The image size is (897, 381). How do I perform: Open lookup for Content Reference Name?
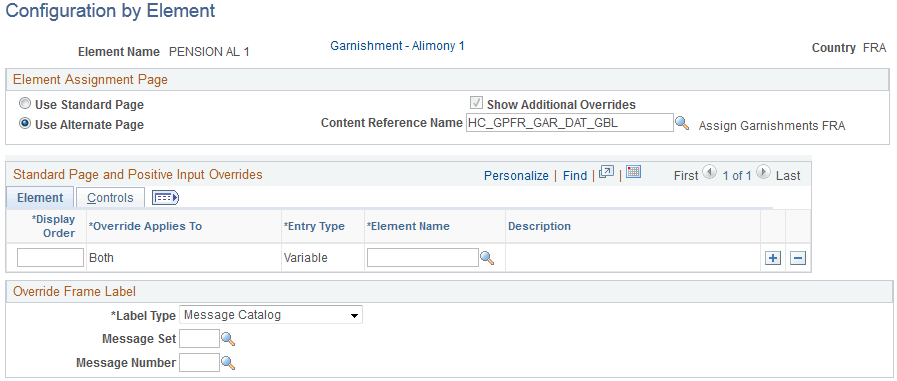[682, 123]
